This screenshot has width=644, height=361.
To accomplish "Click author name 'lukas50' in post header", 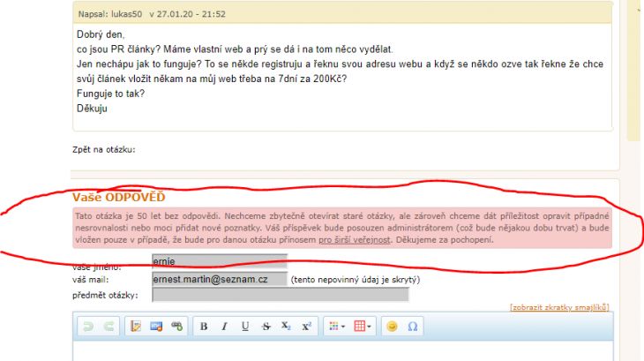I will [x=126, y=14].
